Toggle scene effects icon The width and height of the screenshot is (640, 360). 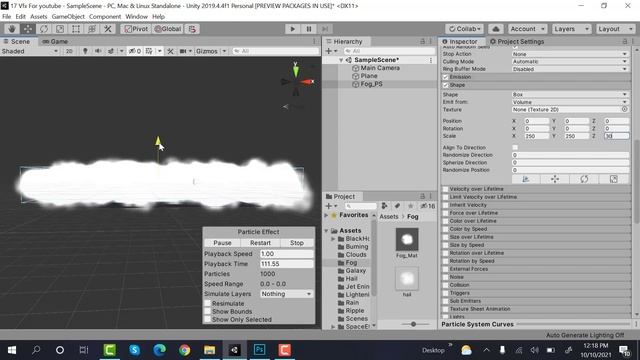point(111,51)
